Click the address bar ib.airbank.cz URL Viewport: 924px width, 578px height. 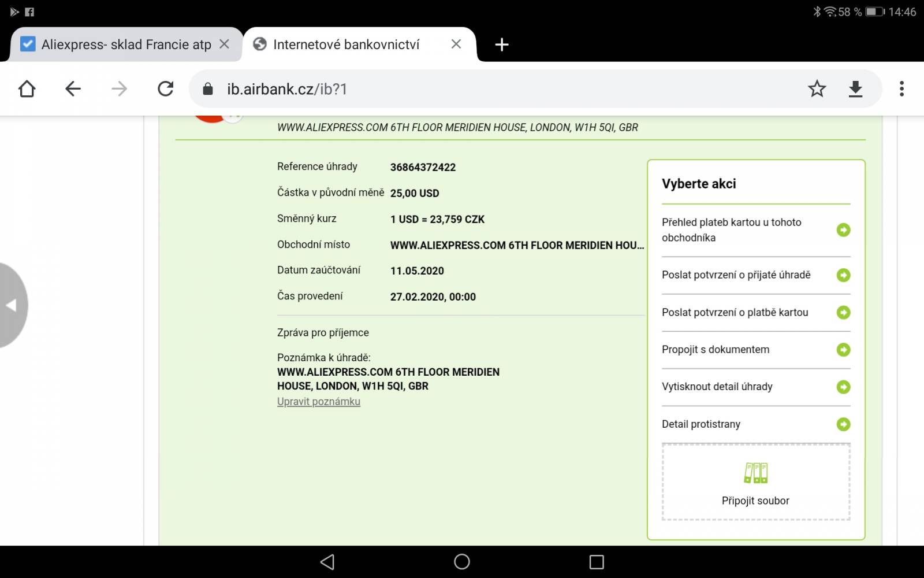coord(287,89)
